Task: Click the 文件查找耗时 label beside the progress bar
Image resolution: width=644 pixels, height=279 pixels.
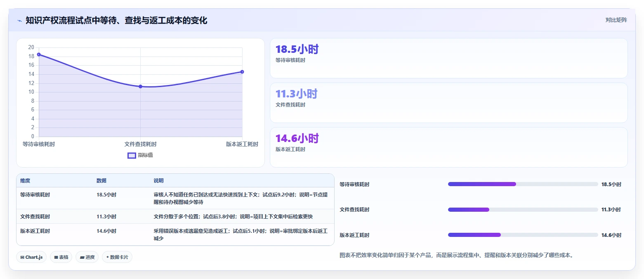Action: [x=354, y=210]
